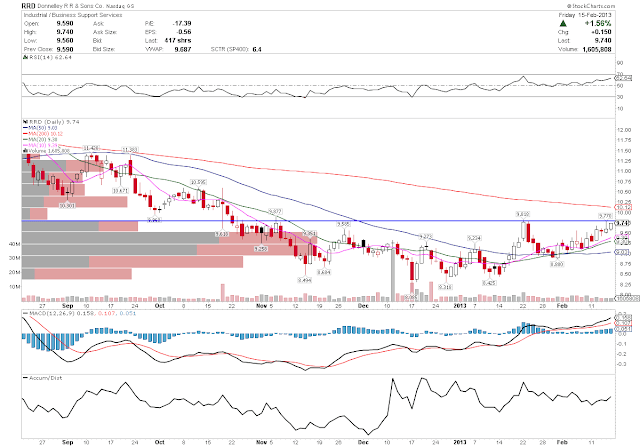Viewport: 640px width, 447px height.
Task: Click the Volume legend icon
Action: pos(24,151)
